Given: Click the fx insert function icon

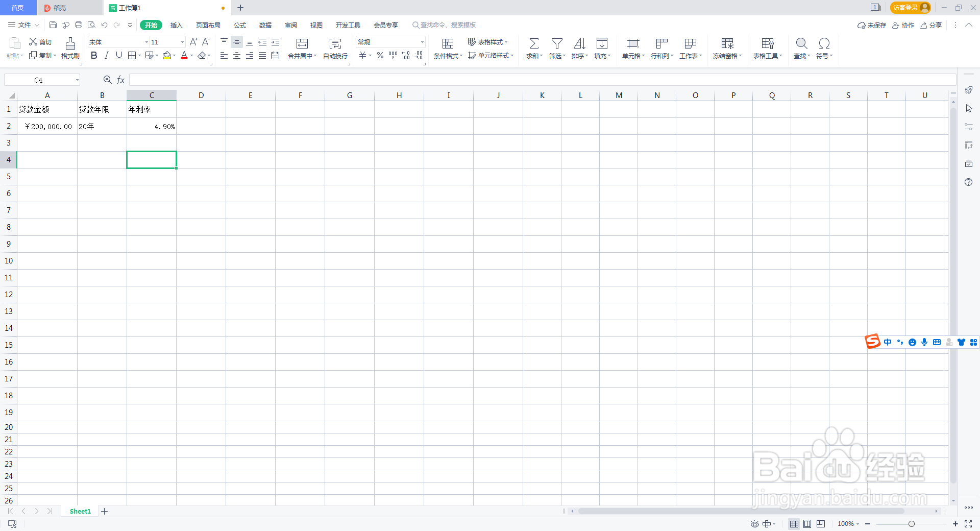Looking at the screenshot, I should (x=120, y=80).
